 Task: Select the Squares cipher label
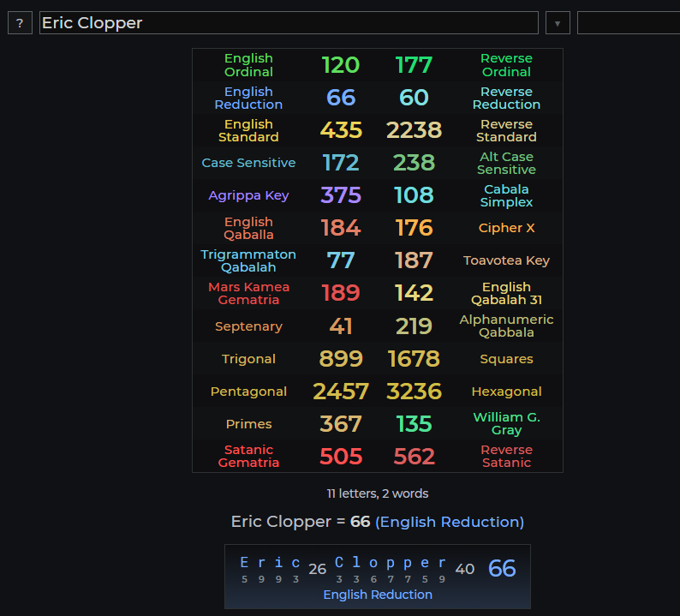pos(506,359)
